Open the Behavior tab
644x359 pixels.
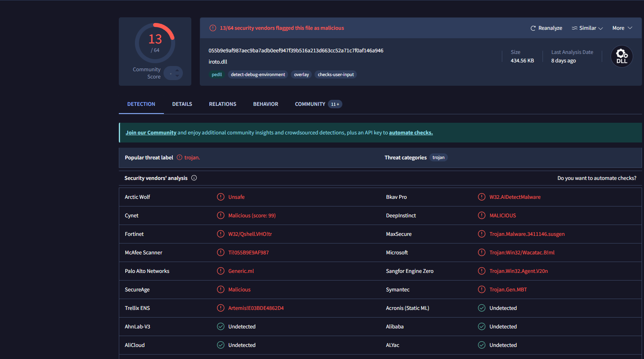(265, 104)
